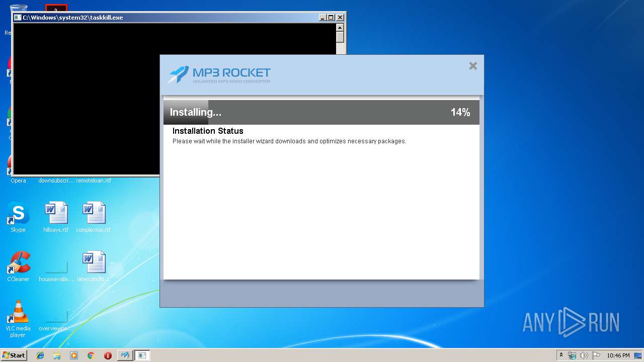Close the MP3 Rocket installer with X
The height and width of the screenshot is (362, 644).
[473, 66]
